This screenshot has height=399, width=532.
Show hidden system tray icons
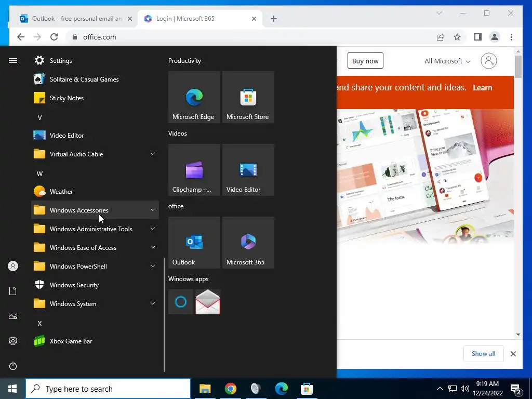[x=440, y=389]
